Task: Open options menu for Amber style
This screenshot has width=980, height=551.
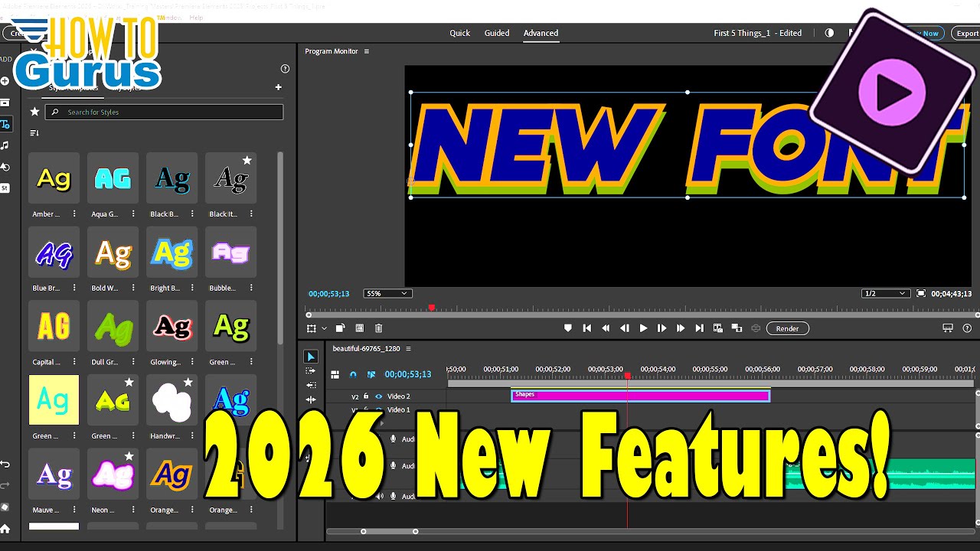Action: (x=75, y=214)
